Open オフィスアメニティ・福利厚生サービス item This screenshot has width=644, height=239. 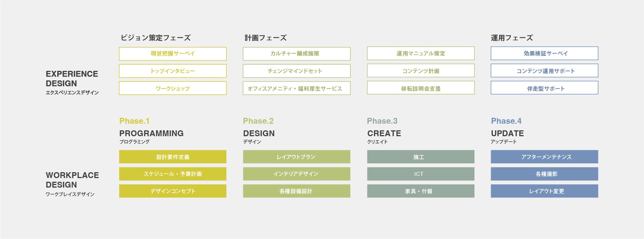click(296, 88)
